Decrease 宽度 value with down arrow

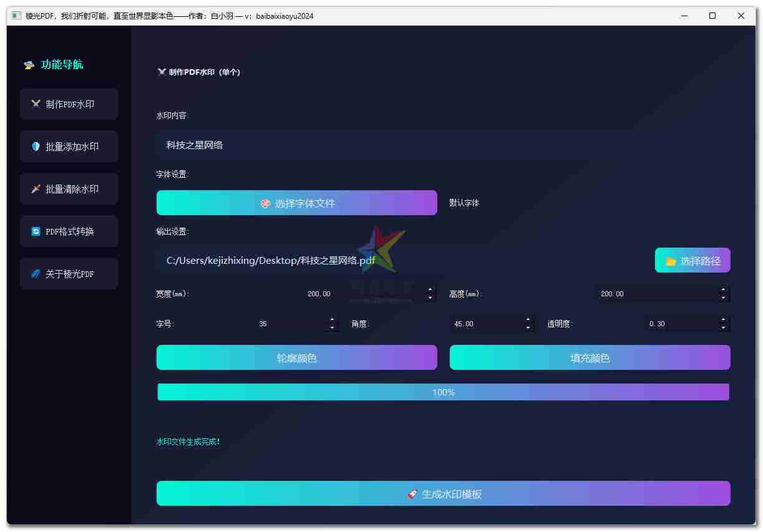[430, 298]
